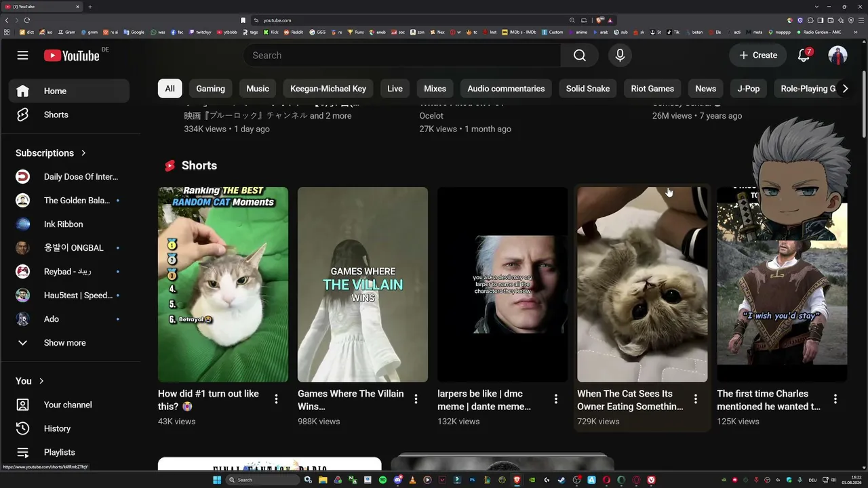Open the YouTube browser tab
This screenshot has width=868, height=488.
point(41,7)
